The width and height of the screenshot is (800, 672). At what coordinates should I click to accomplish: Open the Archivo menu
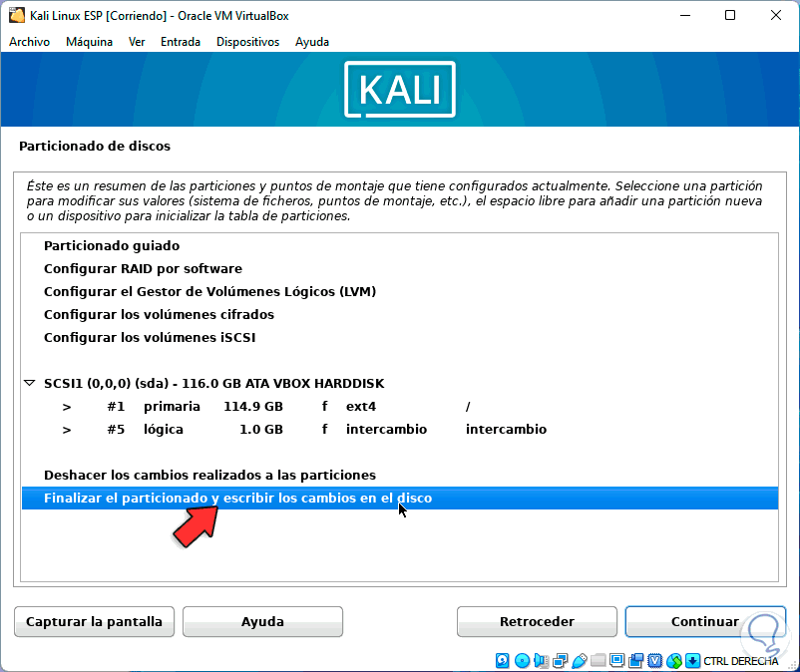(29, 42)
